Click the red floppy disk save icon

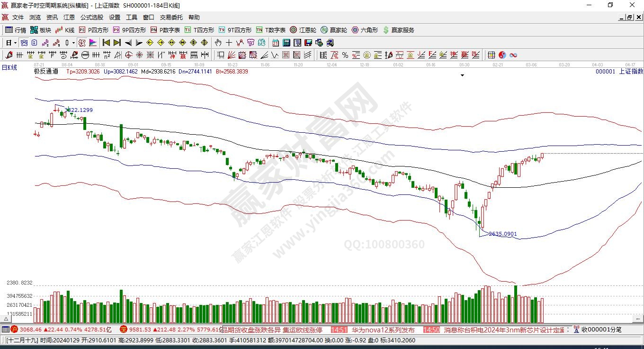pyautogui.click(x=308, y=43)
